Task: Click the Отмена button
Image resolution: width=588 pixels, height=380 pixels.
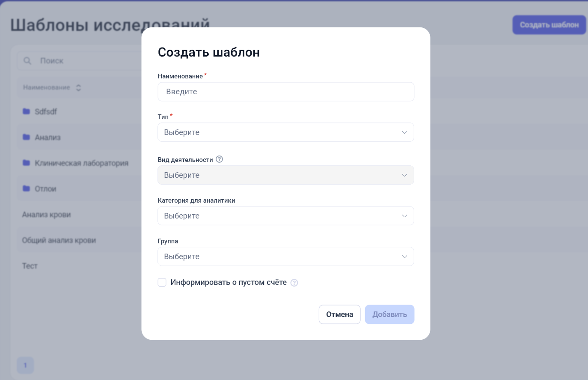Action: click(x=340, y=314)
